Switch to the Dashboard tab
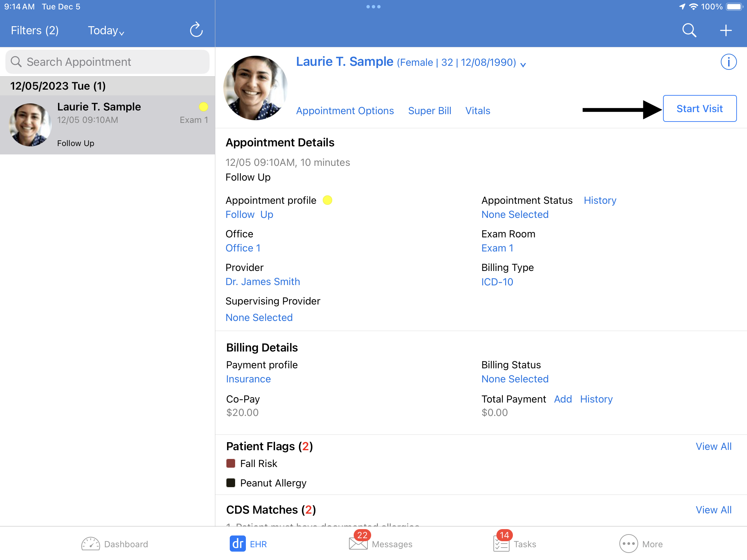Screen dimensions: 747x560 click(x=115, y=544)
